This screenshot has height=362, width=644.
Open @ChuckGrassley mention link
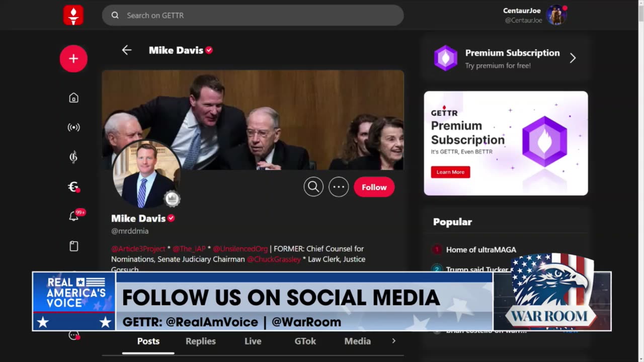(274, 259)
